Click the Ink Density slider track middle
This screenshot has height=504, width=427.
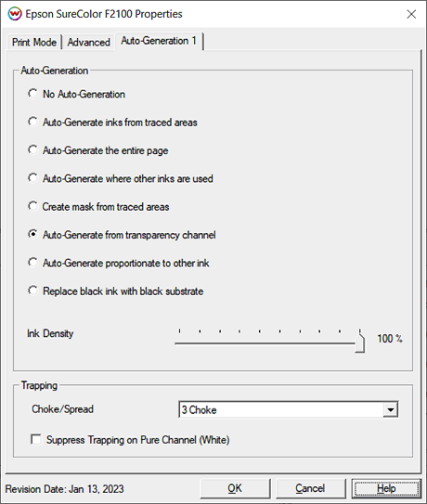(269, 343)
